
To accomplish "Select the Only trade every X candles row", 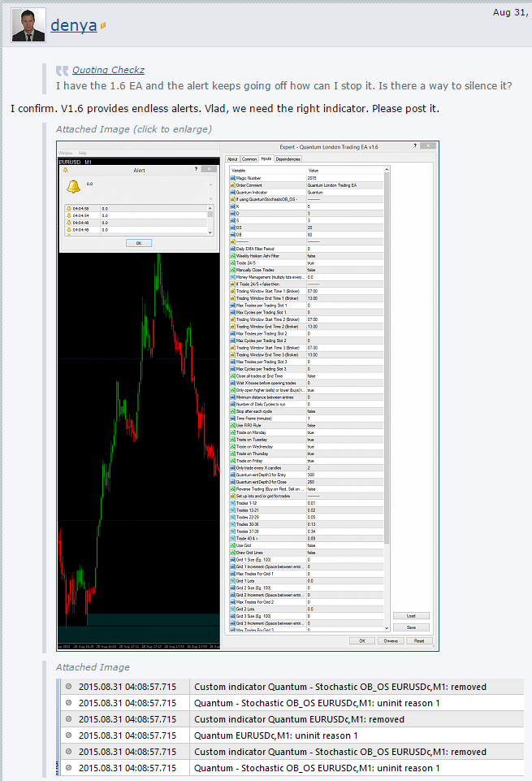I will [x=306, y=467].
